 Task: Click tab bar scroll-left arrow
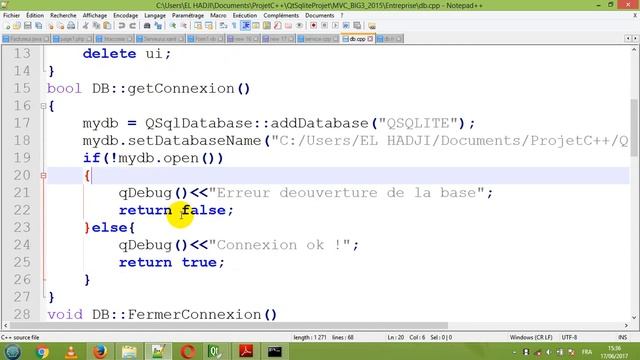628,38
